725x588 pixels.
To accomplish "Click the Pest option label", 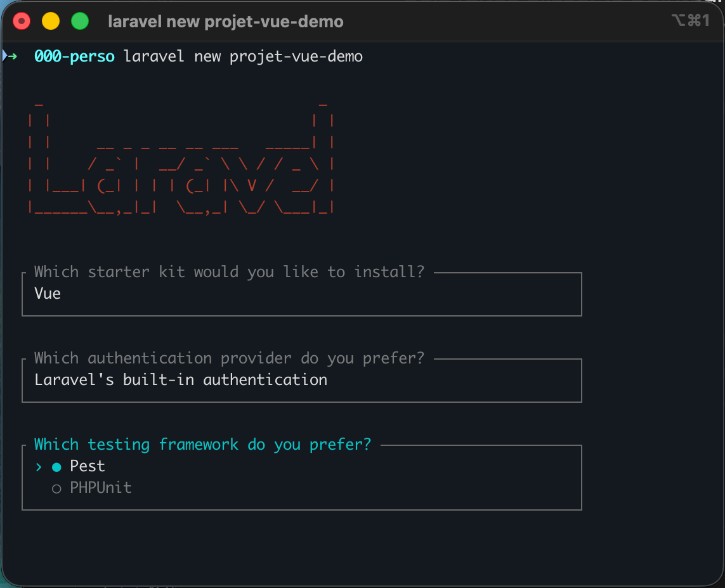I will click(88, 466).
